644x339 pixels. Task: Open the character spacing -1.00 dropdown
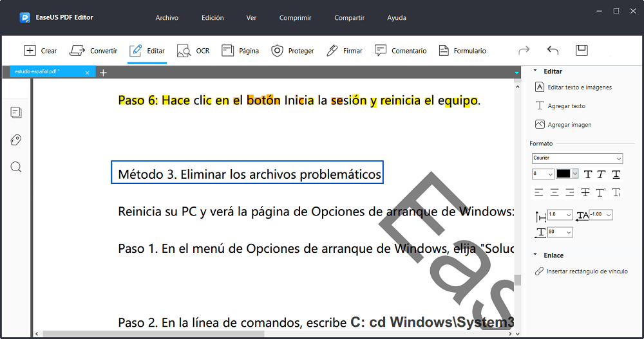tap(601, 215)
